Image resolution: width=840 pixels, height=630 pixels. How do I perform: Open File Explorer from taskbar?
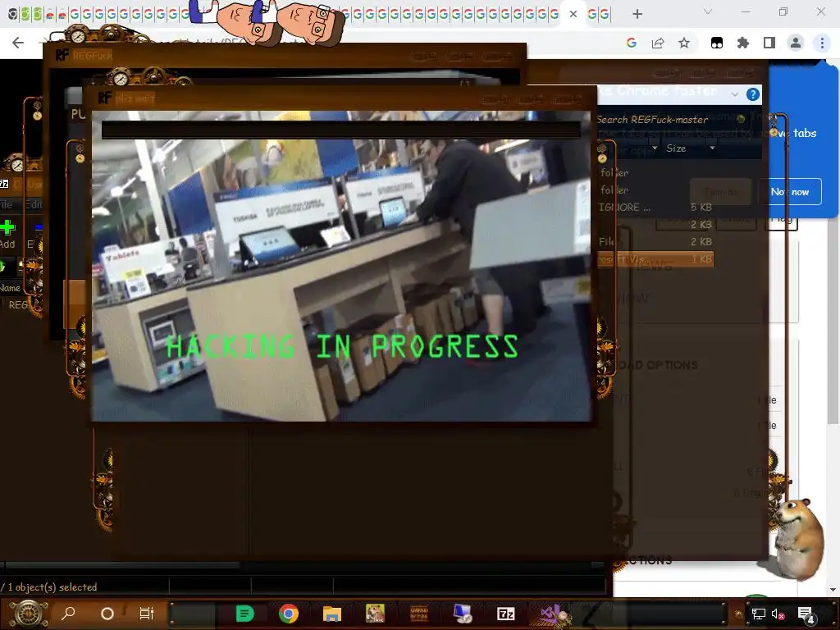(x=331, y=614)
